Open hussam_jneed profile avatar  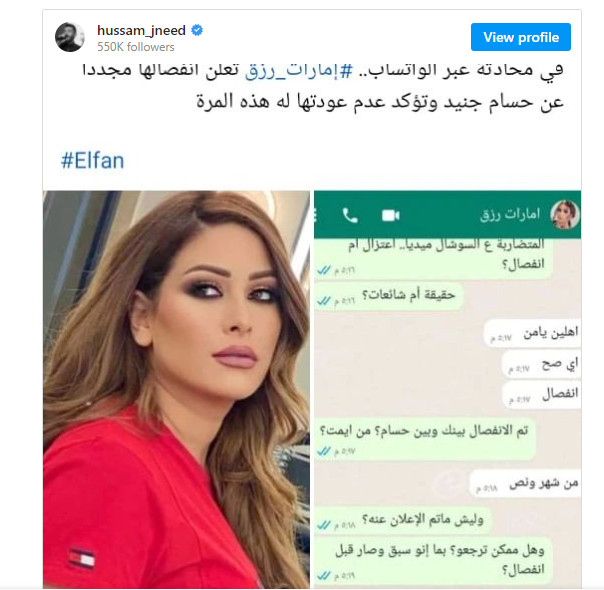[x=70, y=37]
